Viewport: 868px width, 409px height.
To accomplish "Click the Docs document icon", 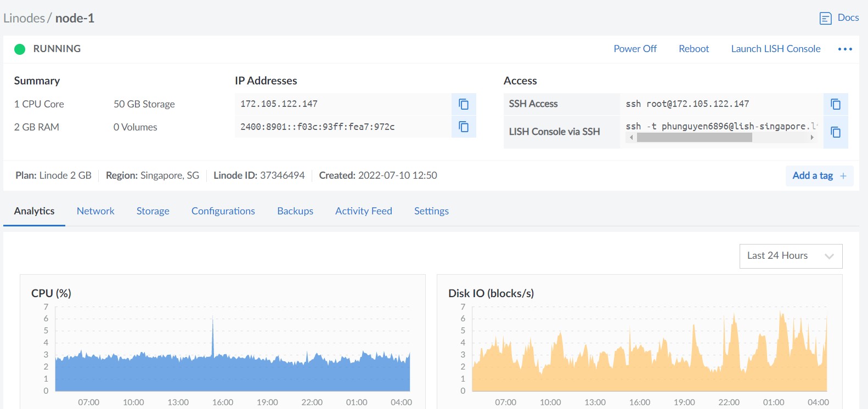I will click(x=825, y=18).
